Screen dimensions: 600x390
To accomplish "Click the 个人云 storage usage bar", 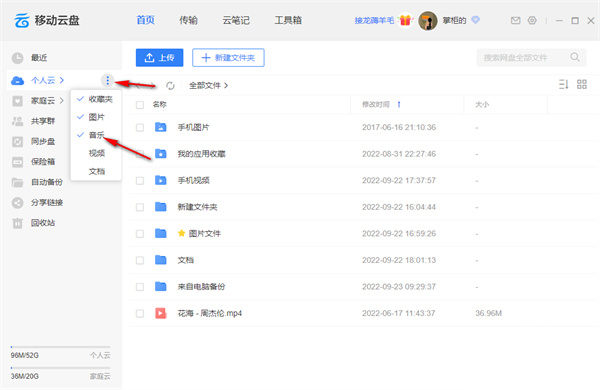I will [60, 347].
